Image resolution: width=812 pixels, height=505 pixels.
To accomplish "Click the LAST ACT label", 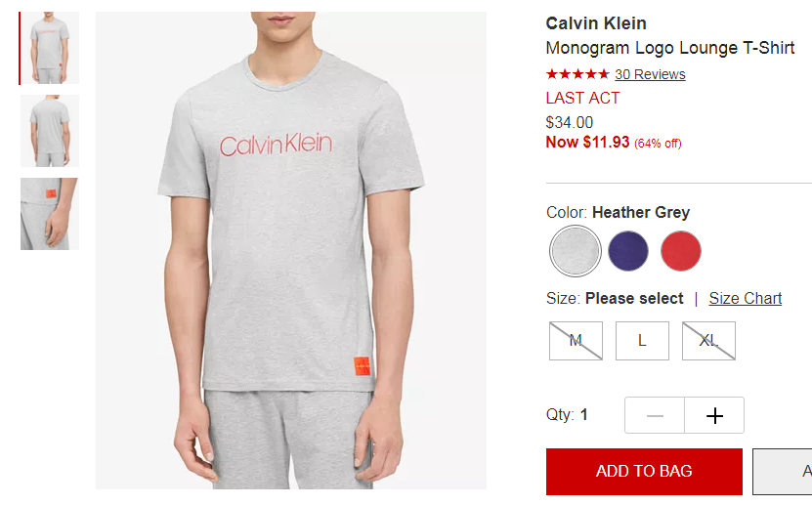I will (x=582, y=98).
